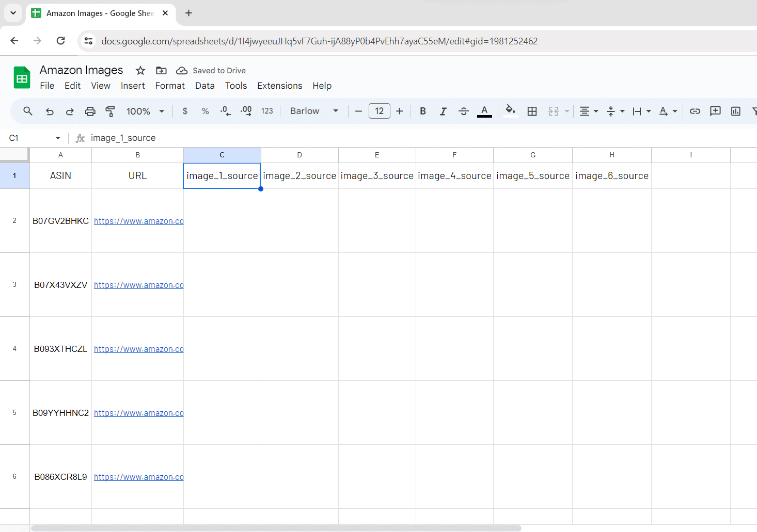The width and height of the screenshot is (757, 532).
Task: Open Amazon link for ASIN B07GV2BHKC
Action: tap(138, 221)
